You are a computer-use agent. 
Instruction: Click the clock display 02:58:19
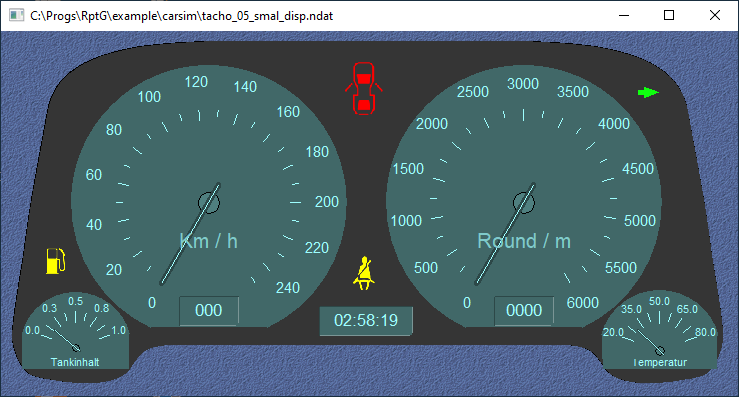click(366, 321)
